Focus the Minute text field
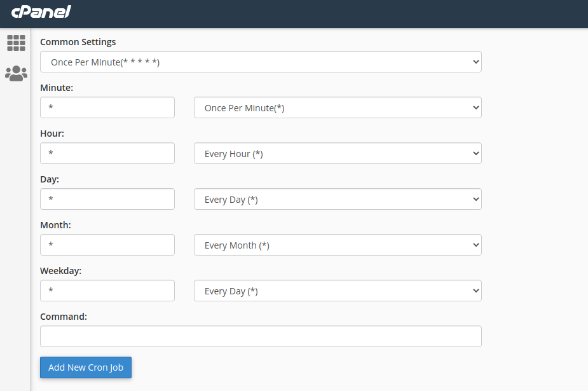Screen dimensions: 588x391 click(x=107, y=108)
